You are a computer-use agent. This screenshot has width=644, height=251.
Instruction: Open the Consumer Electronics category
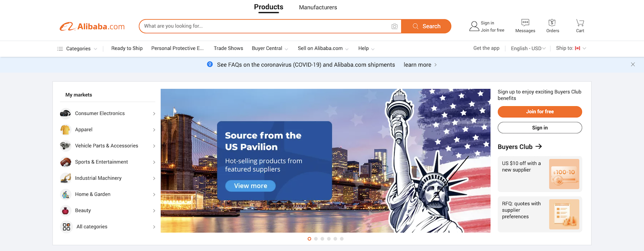(x=108, y=113)
